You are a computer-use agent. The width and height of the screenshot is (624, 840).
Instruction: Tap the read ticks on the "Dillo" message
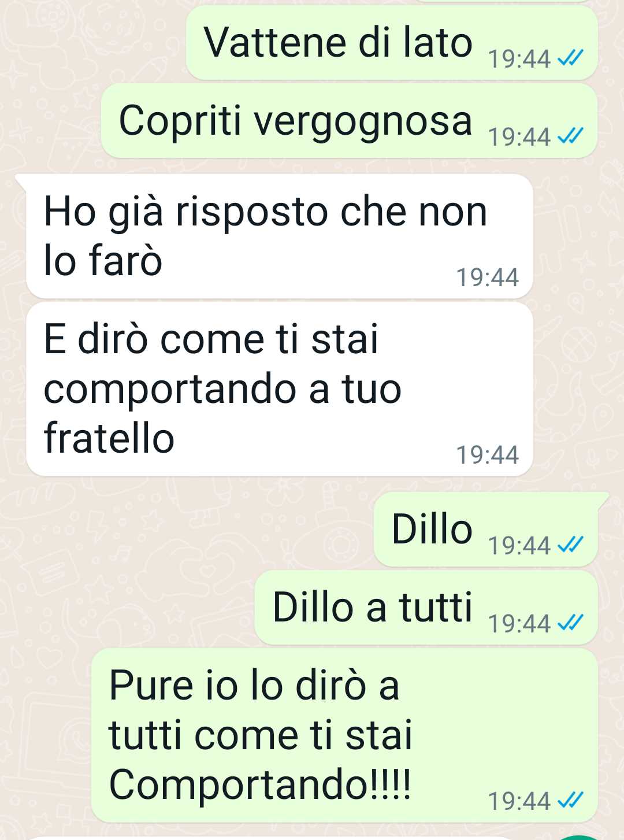(571, 544)
